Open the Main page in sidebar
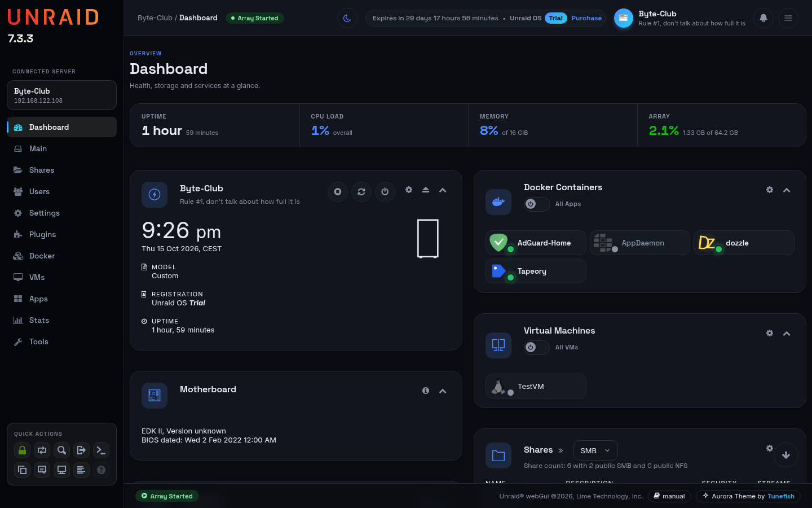 (62, 148)
